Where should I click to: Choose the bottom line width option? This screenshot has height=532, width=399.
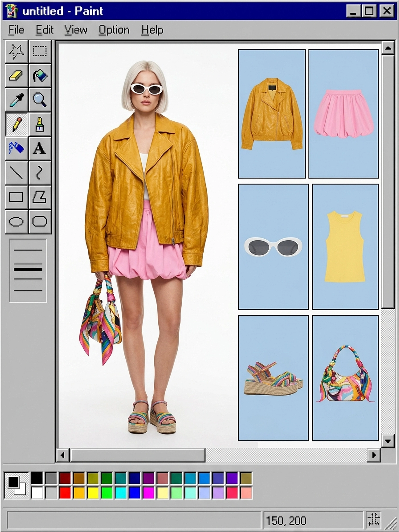pos(28,291)
